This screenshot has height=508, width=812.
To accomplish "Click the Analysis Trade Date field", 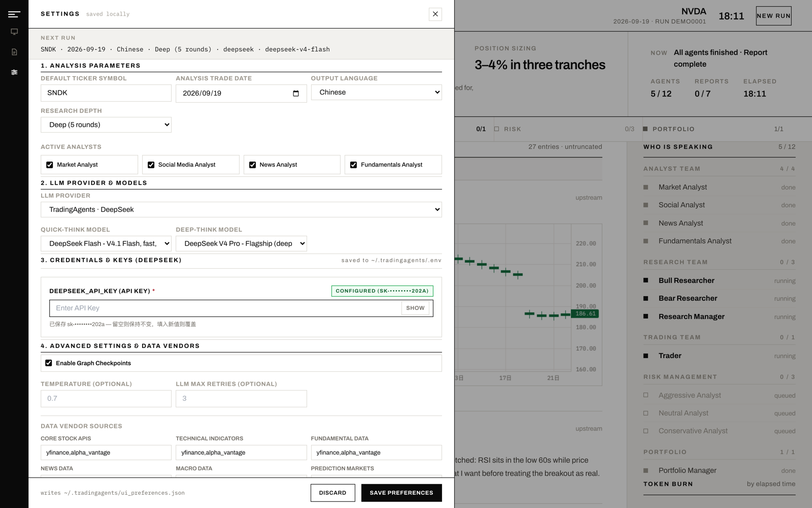I will 241,93.
